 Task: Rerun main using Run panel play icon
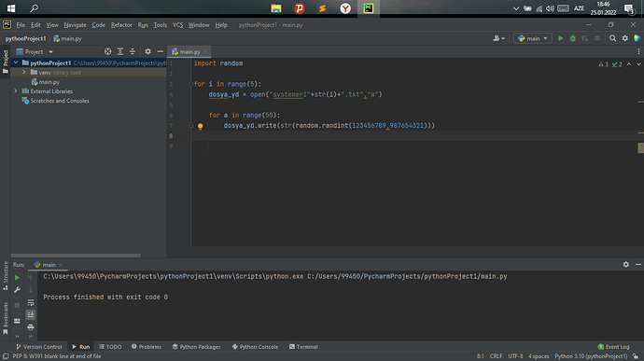tap(17, 278)
